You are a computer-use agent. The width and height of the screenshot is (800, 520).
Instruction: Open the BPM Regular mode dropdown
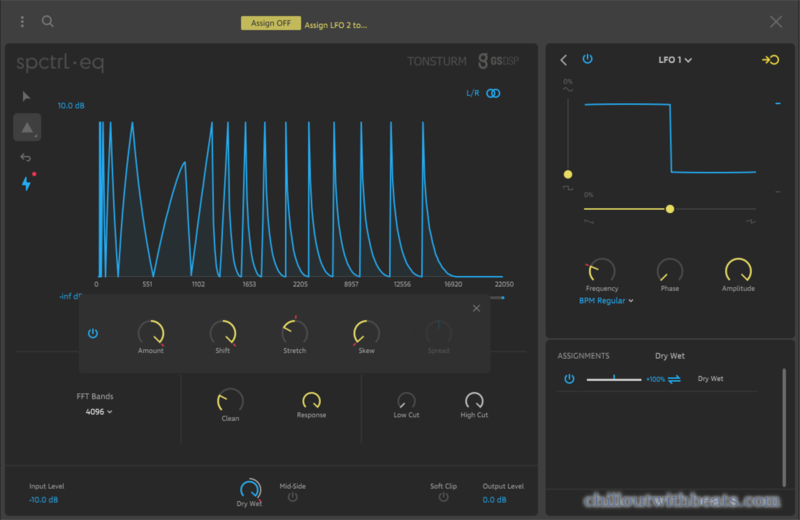pos(606,300)
